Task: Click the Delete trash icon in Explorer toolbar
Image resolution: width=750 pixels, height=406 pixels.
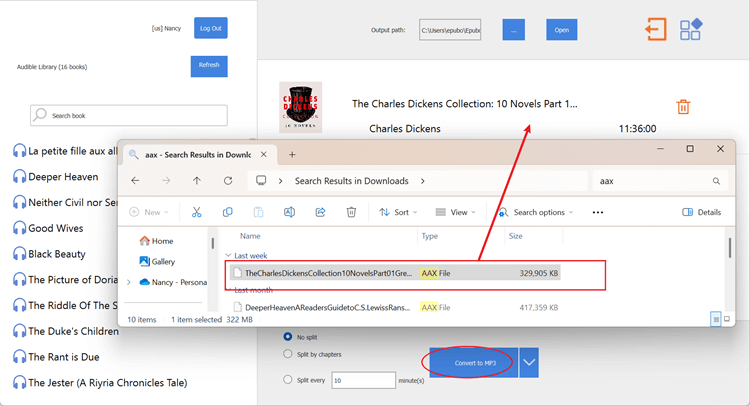Action: click(x=351, y=212)
